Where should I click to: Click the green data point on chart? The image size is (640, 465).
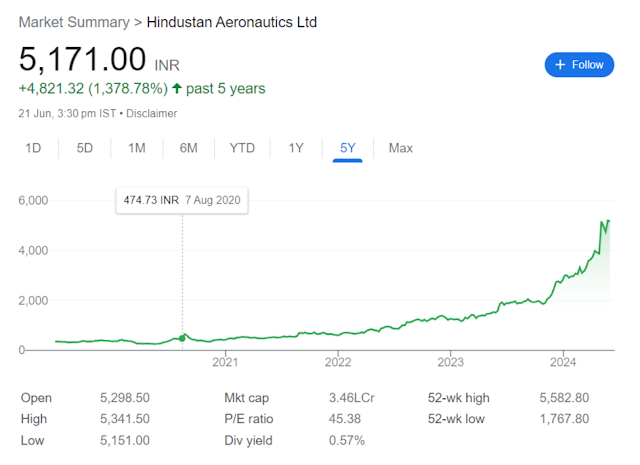[182, 338]
